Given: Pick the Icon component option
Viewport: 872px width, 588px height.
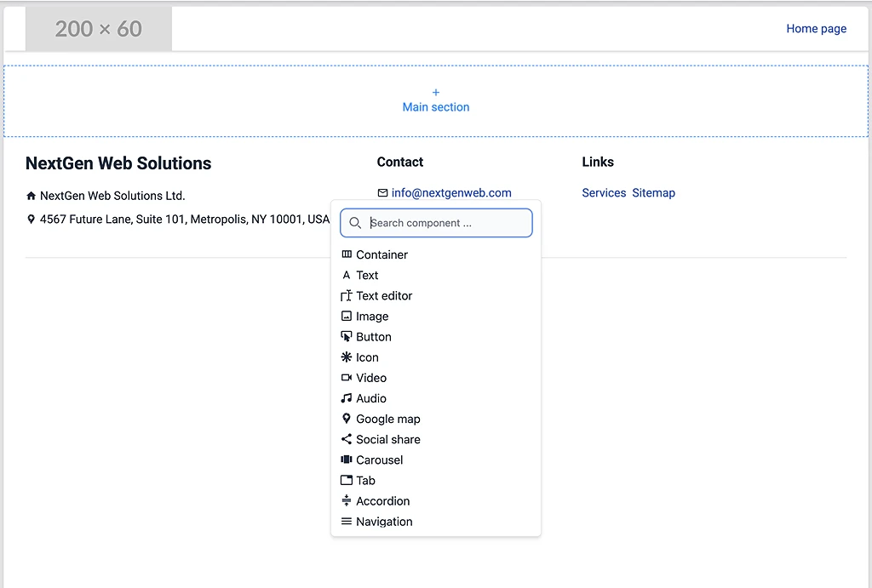Looking at the screenshot, I should point(367,357).
